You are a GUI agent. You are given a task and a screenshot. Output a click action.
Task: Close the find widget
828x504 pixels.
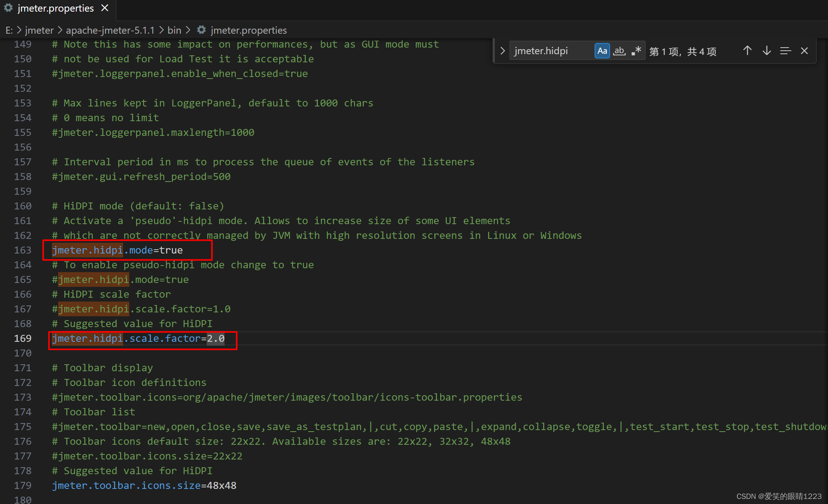(804, 51)
